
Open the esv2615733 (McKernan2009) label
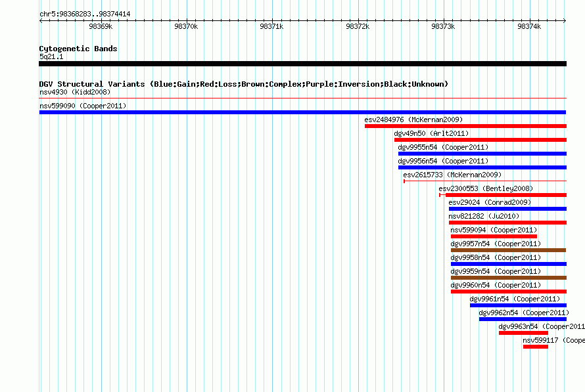[x=452, y=175]
